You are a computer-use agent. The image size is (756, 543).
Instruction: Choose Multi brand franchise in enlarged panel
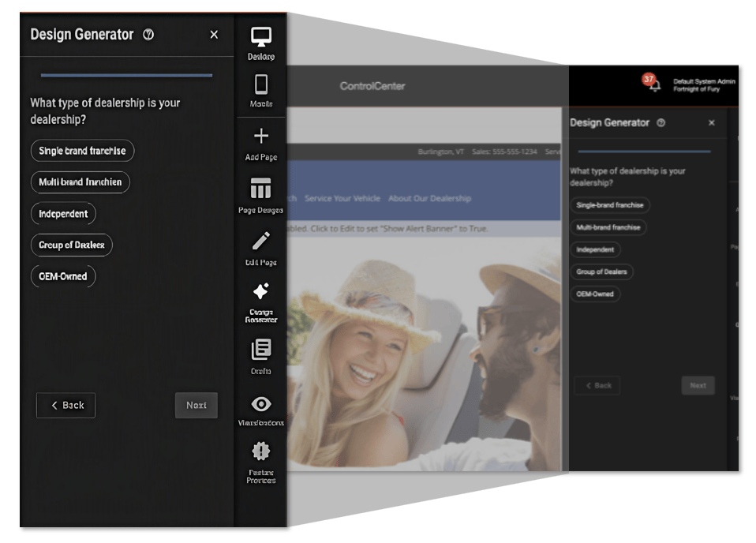pos(80,182)
